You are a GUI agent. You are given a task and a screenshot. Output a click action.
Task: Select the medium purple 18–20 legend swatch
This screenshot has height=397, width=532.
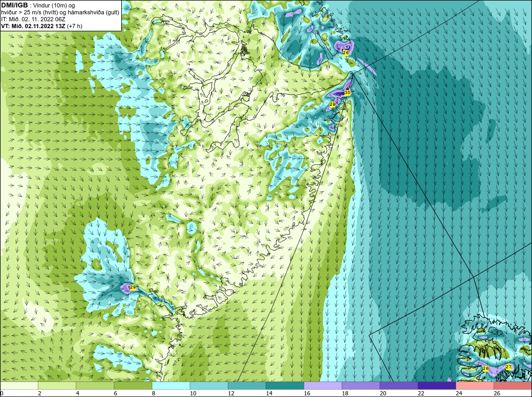361,385
